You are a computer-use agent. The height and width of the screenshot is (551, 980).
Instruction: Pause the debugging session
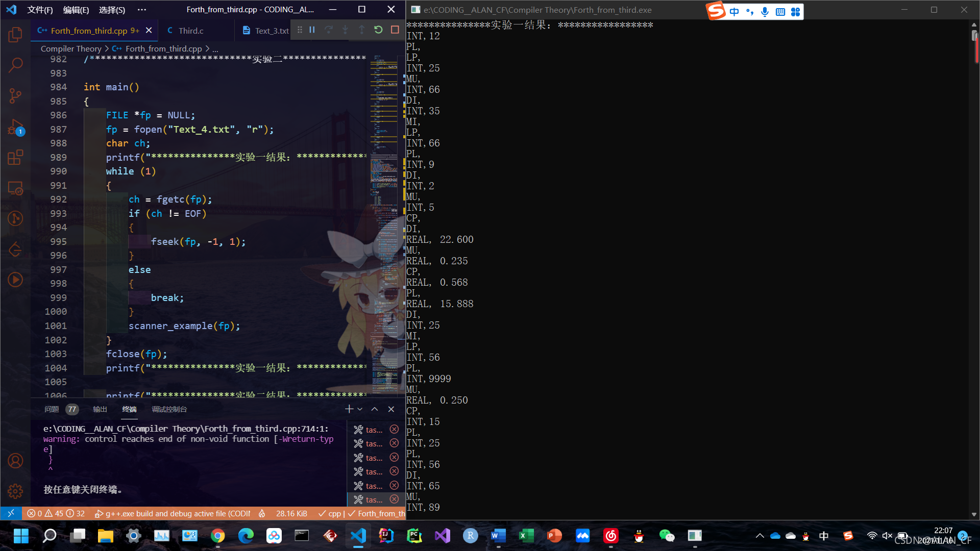(x=312, y=30)
